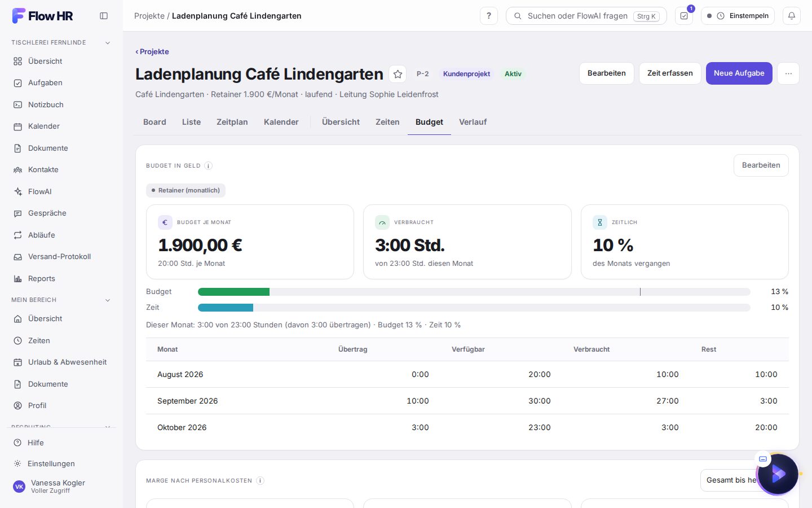
Task: Open Dokumente under Mein Bereich
Action: pyautogui.click(x=61, y=384)
